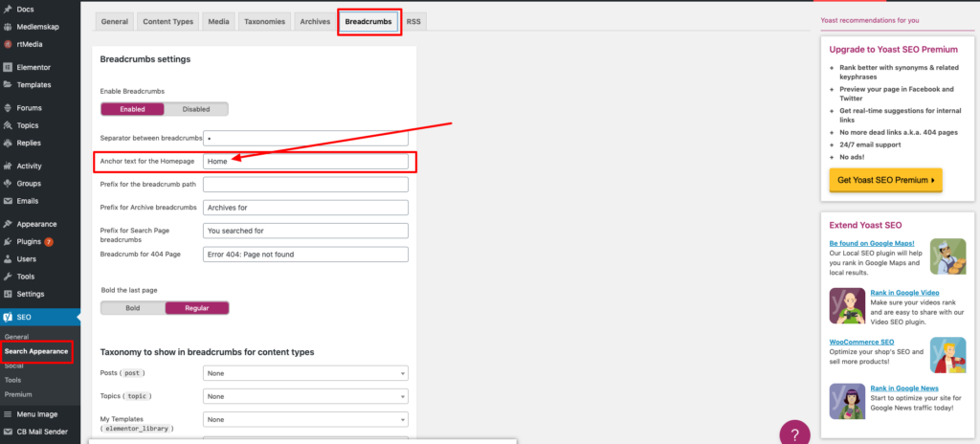Set Enable Breadcrumbs to Enabled
Image resolution: width=980 pixels, height=444 pixels.
pyautogui.click(x=132, y=109)
